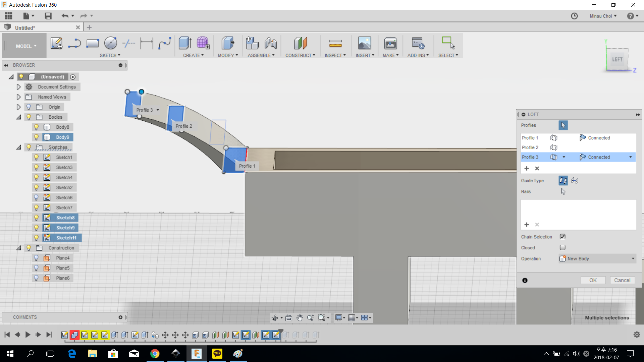Image resolution: width=644 pixels, height=362 pixels.
Task: Open the job status clock icon
Action: [x=574, y=16]
